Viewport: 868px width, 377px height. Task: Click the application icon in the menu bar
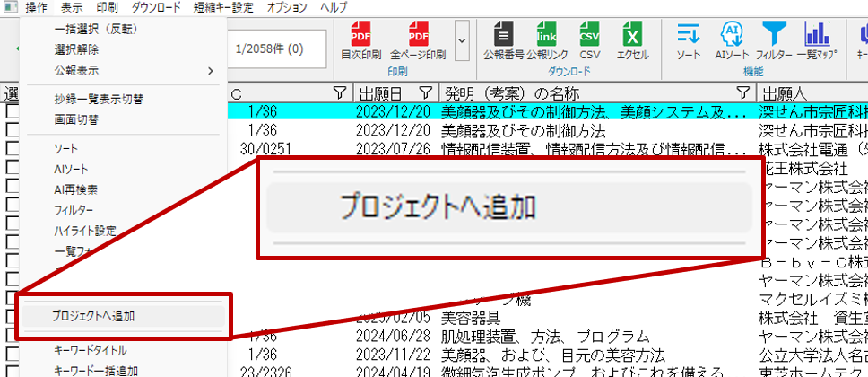pos(11,8)
